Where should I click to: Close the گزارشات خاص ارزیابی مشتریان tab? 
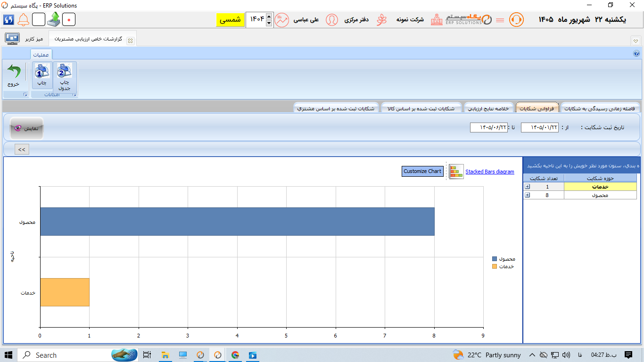click(131, 41)
